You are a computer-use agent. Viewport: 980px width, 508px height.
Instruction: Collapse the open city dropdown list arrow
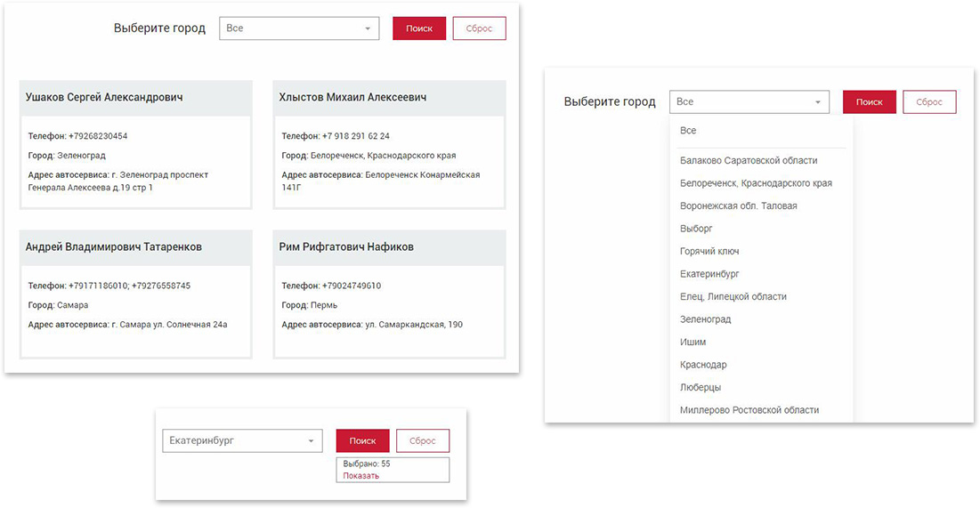[817, 102]
